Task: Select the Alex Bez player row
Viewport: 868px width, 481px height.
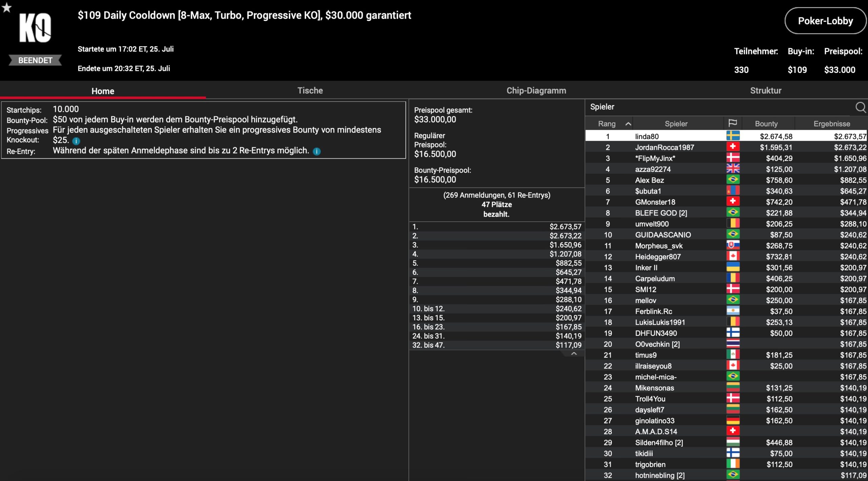Action: [x=649, y=180]
